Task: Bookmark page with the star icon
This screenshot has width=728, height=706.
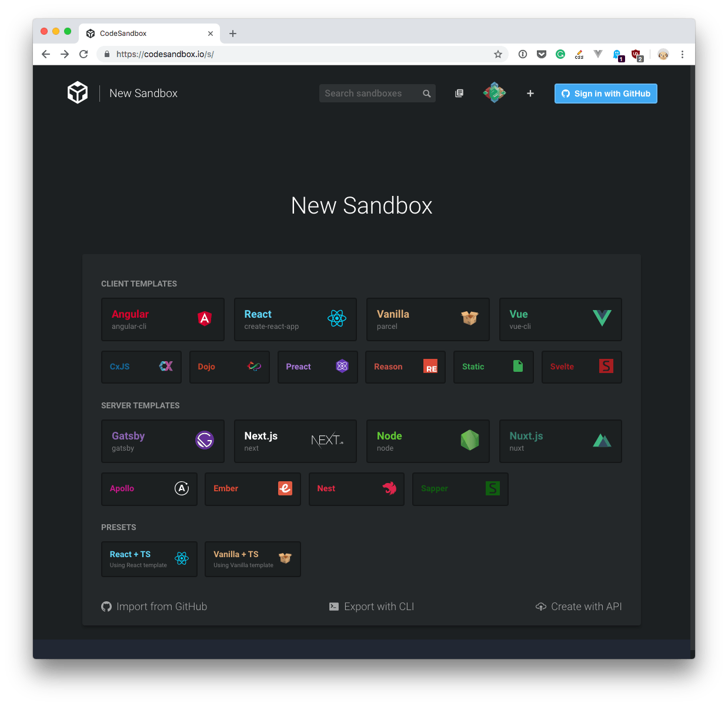Action: click(x=498, y=54)
